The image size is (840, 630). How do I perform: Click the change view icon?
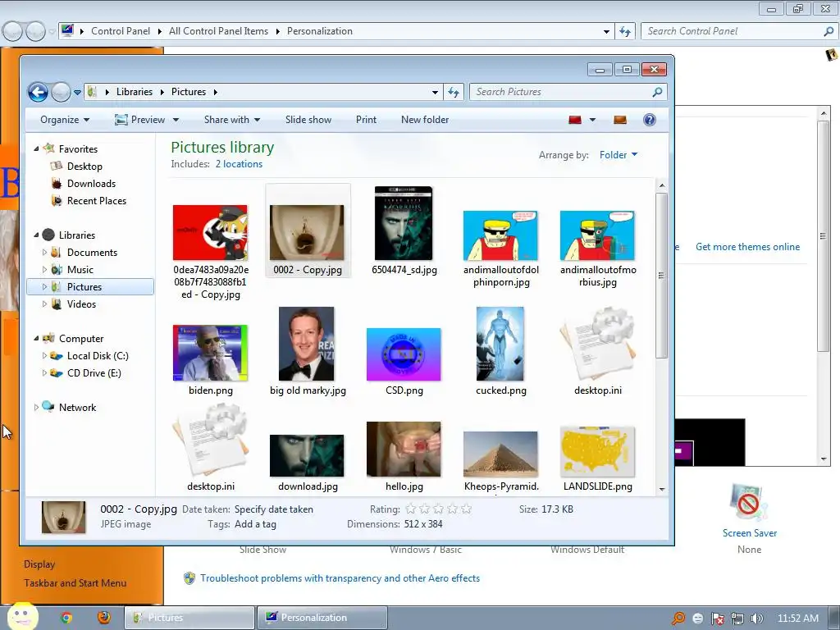pos(575,120)
